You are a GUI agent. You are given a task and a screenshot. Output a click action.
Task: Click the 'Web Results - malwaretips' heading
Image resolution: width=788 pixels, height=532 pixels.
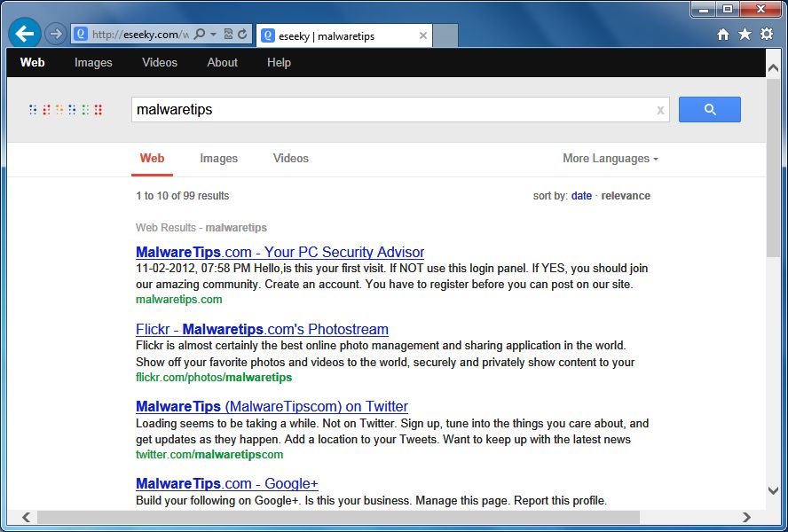click(x=201, y=228)
